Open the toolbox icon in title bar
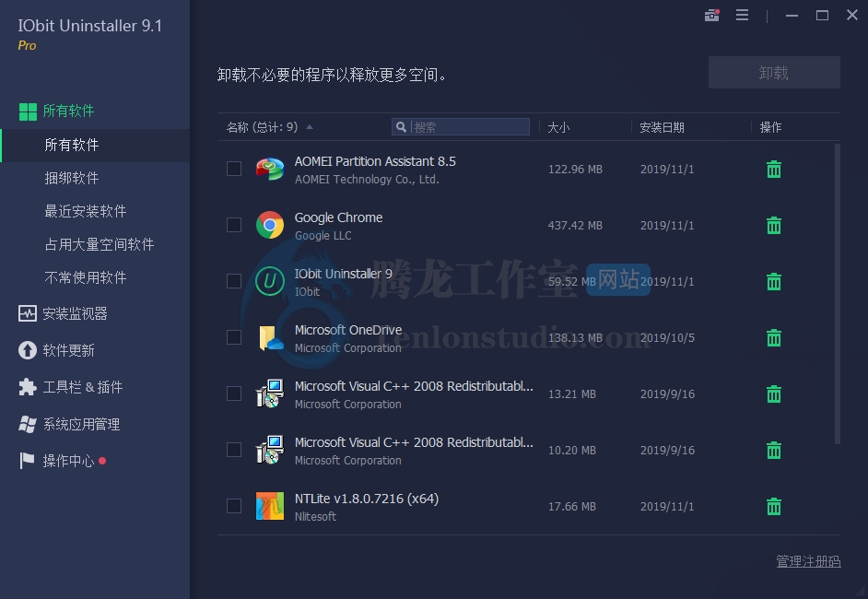Screen dimensions: 868x599 point(712,15)
